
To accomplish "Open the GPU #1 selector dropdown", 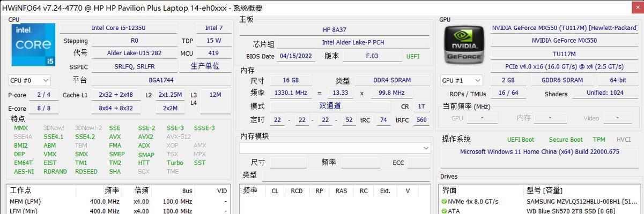I will tap(461, 80).
